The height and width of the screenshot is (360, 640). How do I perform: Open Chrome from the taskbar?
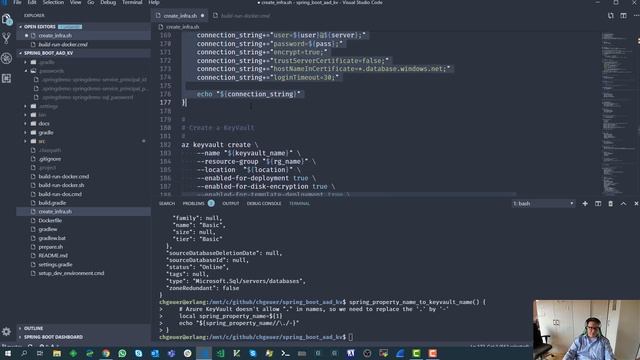coord(106,353)
